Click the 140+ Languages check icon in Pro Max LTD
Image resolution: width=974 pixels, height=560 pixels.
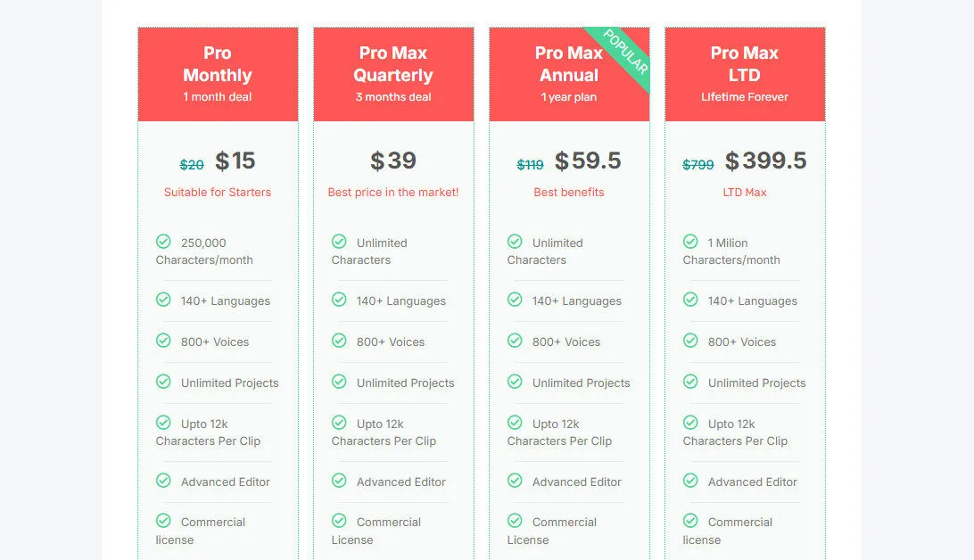tap(691, 301)
